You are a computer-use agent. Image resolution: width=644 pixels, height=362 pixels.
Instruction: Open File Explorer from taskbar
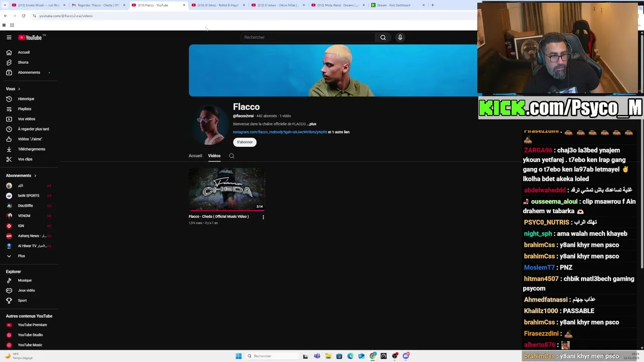coord(328,356)
